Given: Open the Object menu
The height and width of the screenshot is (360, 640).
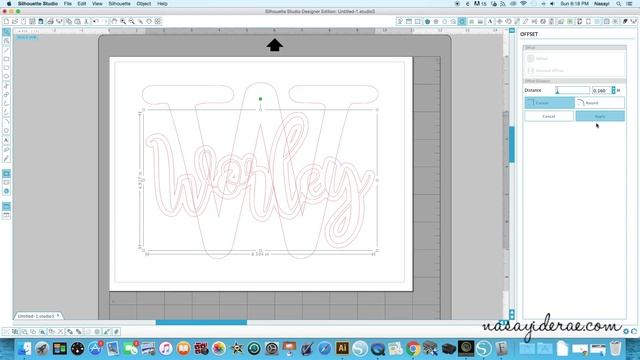Looking at the screenshot, I should (x=144, y=4).
